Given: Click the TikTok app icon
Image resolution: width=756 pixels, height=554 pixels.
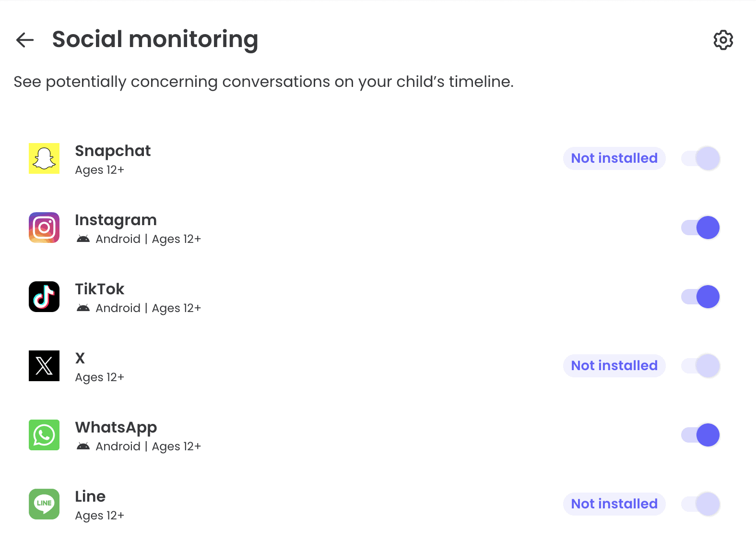Looking at the screenshot, I should [44, 297].
